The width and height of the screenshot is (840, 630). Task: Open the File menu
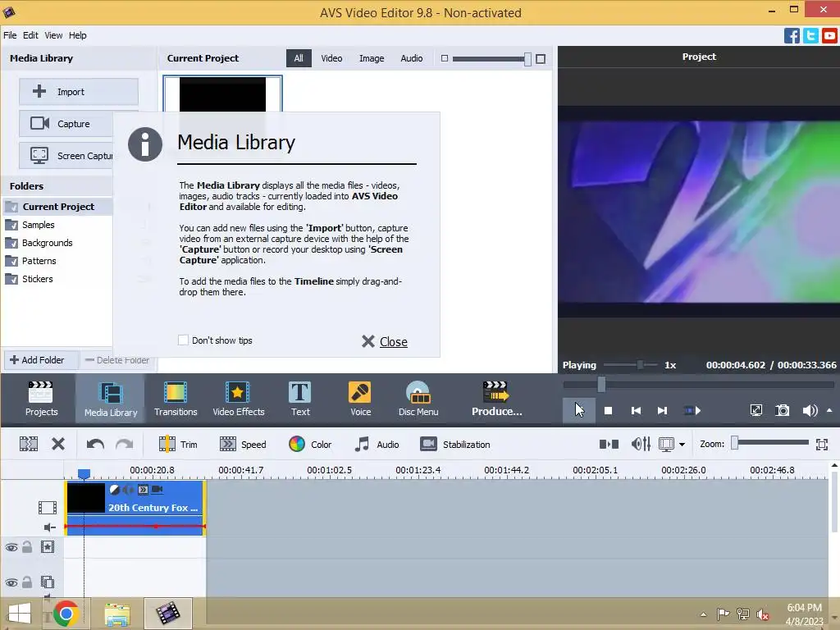pyautogui.click(x=10, y=35)
